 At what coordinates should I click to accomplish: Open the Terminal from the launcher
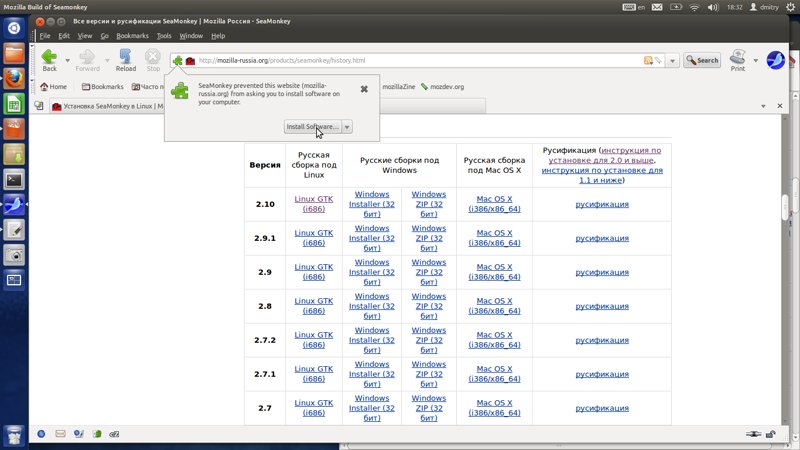[x=14, y=180]
